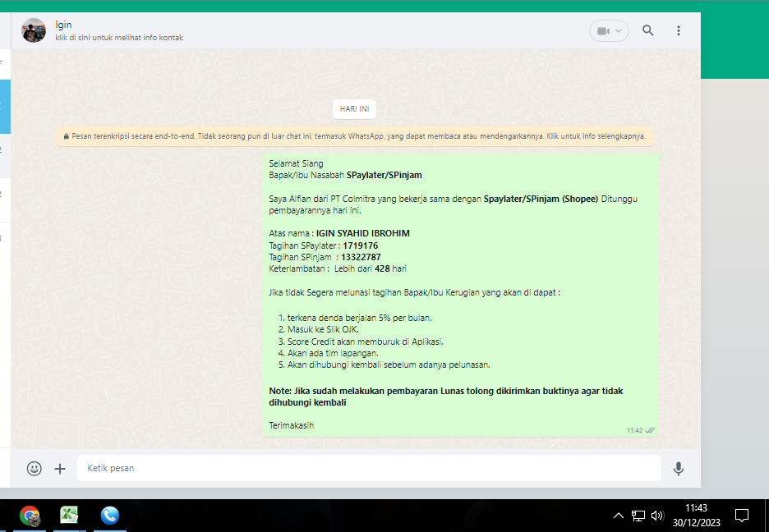Search within the chat using magnifier icon
Image resolution: width=769 pixels, height=532 pixels.
[648, 30]
